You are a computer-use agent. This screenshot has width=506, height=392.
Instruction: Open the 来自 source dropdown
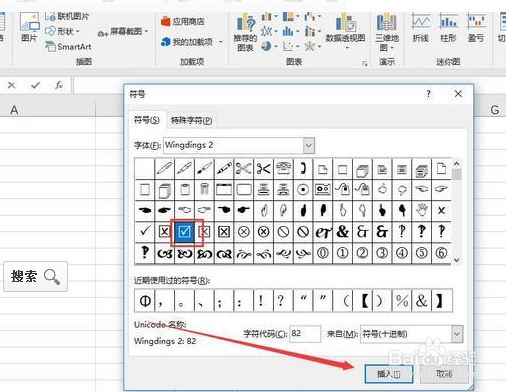tap(457, 334)
